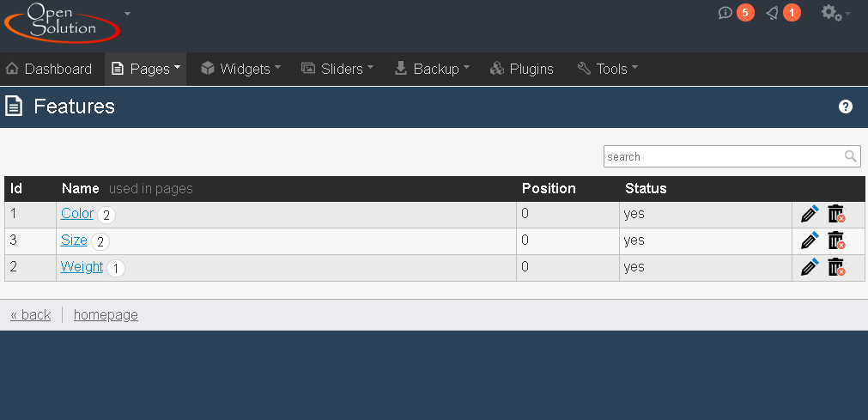Expand the dropdown arrow next to the logo
868x420 pixels.
pos(127,13)
